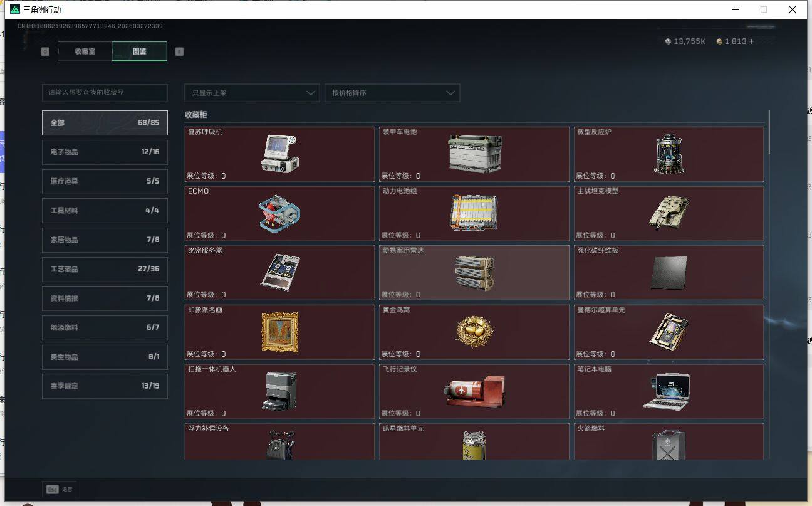
Task: Select the 工艺藏品 category
Action: (x=105, y=269)
